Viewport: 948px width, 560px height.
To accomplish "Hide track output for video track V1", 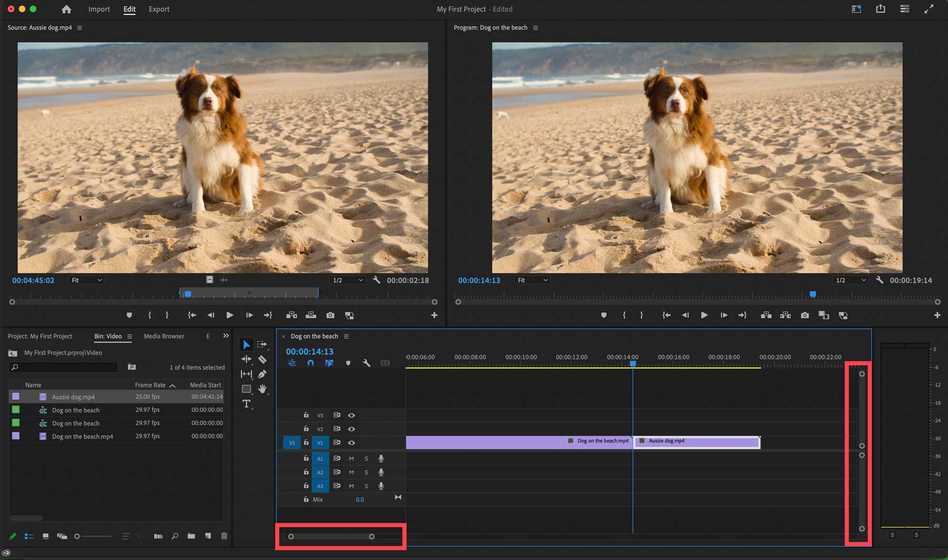I will pos(351,443).
